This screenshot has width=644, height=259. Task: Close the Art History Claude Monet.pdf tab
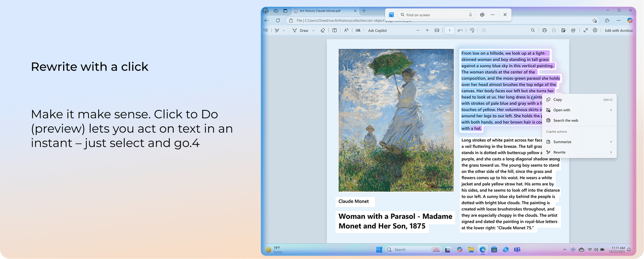click(355, 11)
